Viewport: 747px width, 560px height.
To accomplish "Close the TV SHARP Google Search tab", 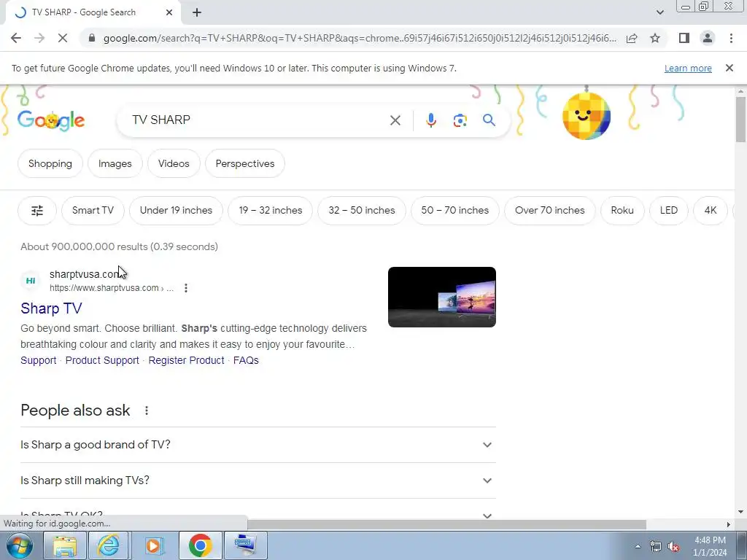I will click(169, 12).
